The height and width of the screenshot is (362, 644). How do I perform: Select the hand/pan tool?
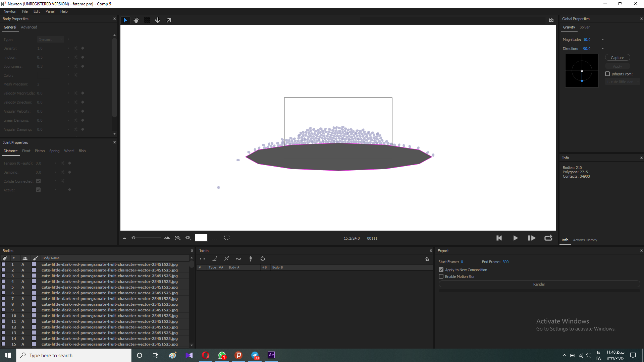point(136,20)
